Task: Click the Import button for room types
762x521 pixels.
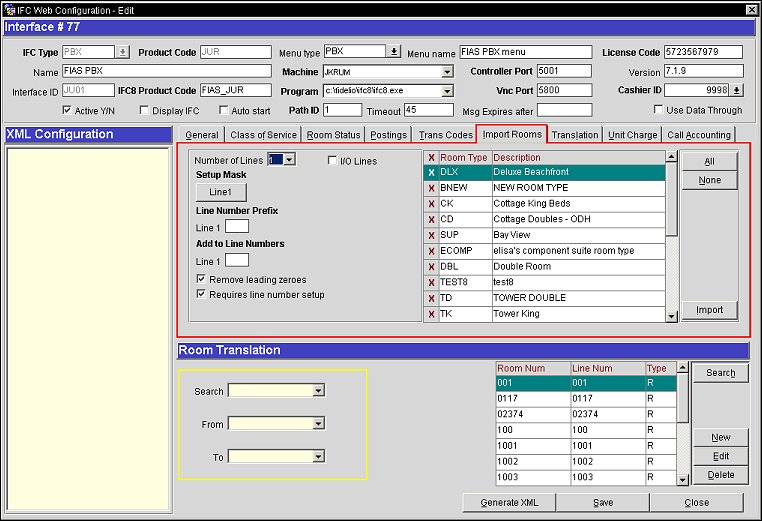Action: (709, 310)
